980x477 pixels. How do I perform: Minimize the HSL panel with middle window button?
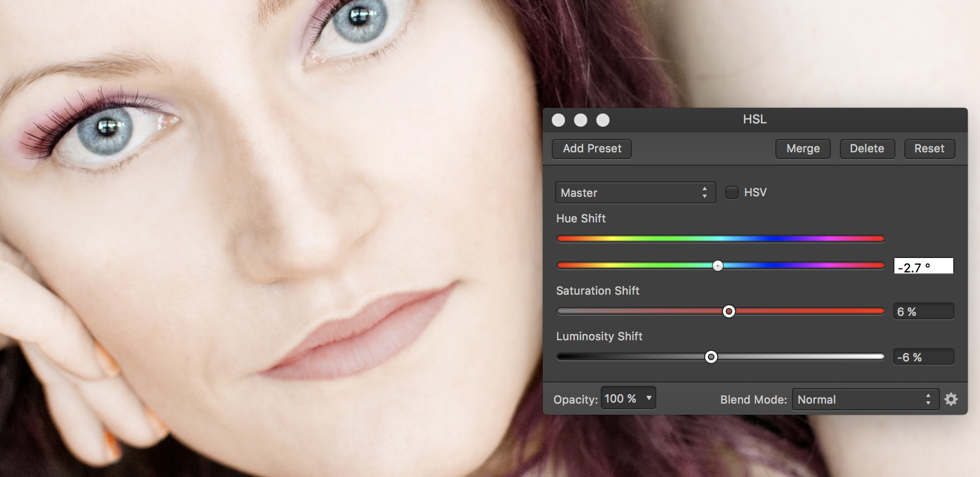pyautogui.click(x=581, y=120)
